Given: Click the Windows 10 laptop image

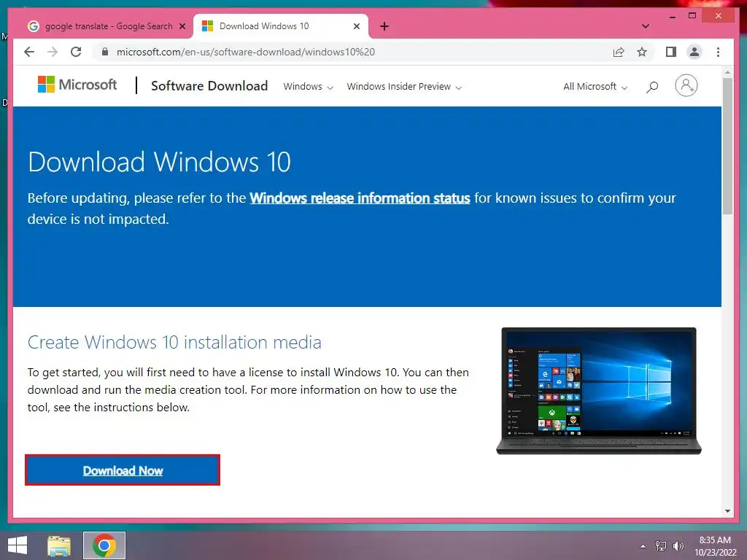Looking at the screenshot, I should click(599, 391).
